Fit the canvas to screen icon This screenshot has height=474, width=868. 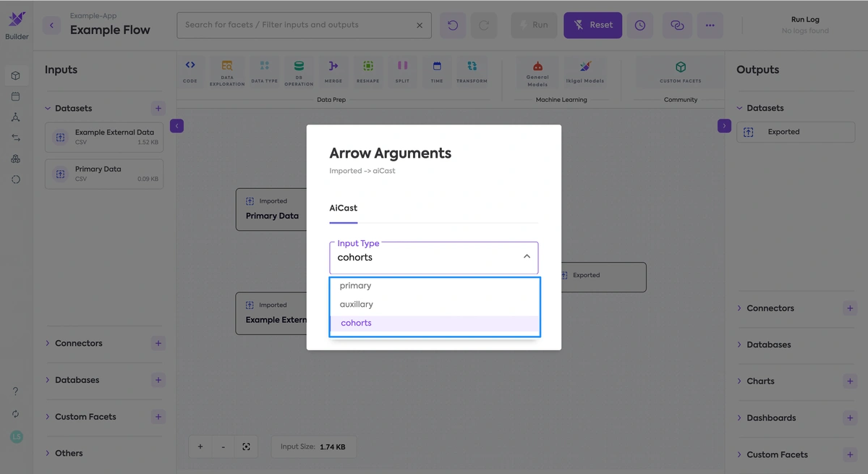coord(246,447)
